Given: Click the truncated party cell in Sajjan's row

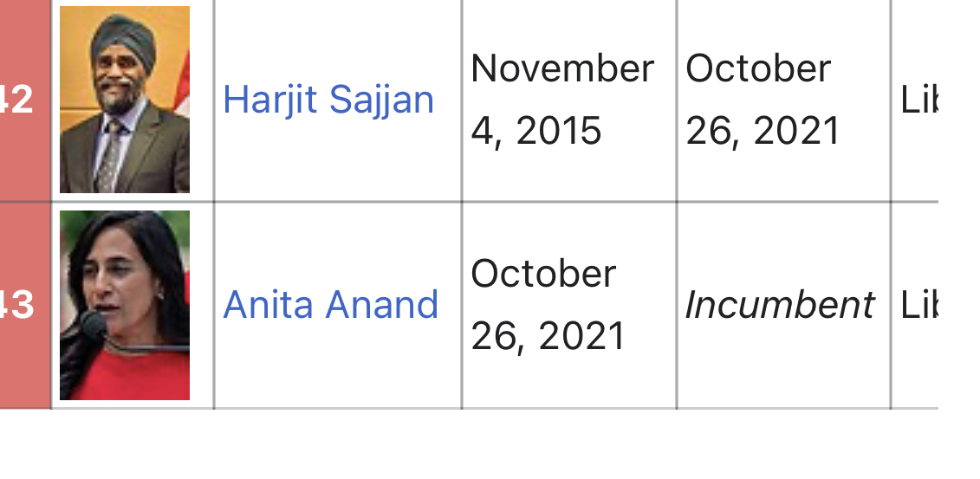Looking at the screenshot, I should coord(916,100).
